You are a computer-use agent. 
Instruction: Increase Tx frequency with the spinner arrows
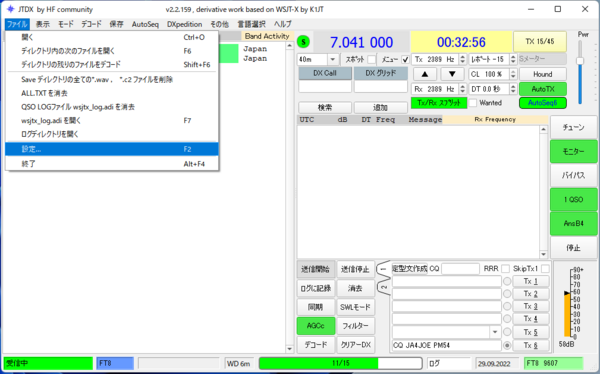pyautogui.click(x=462, y=57)
